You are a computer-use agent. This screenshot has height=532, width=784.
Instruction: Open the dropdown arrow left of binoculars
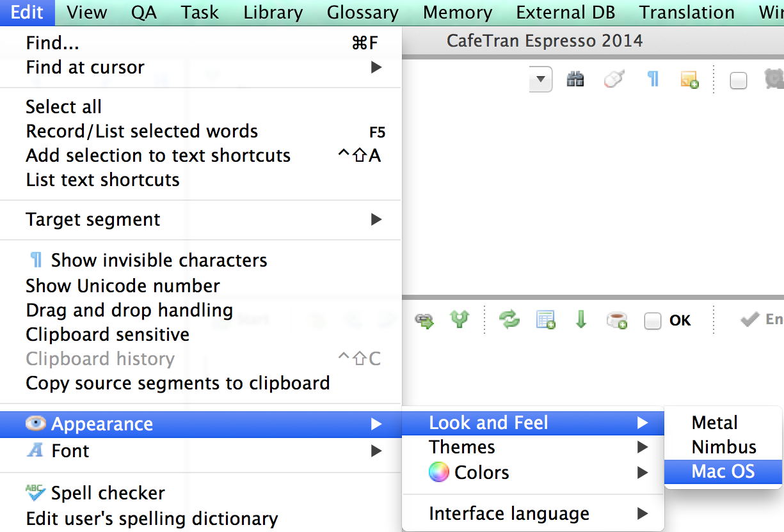(x=541, y=80)
